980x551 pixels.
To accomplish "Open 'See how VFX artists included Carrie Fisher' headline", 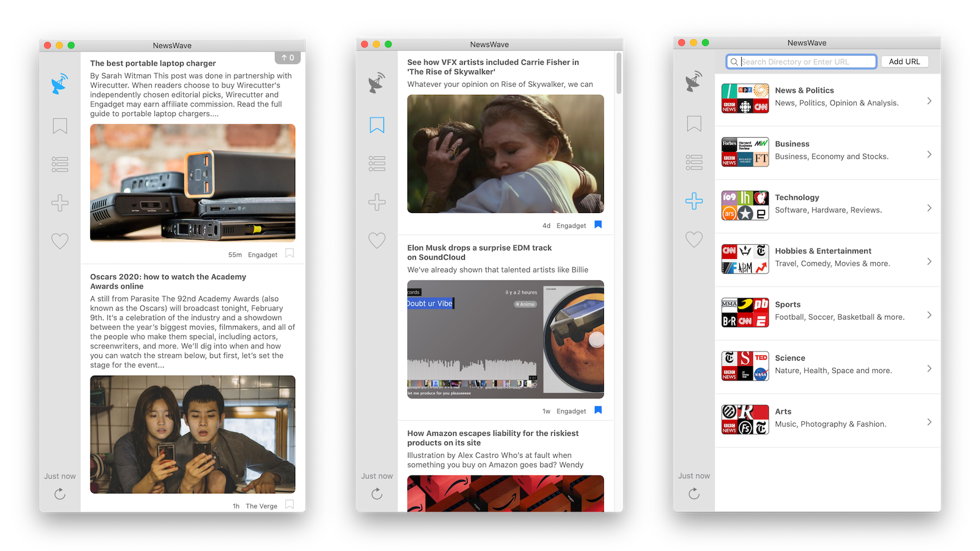I will tap(492, 67).
